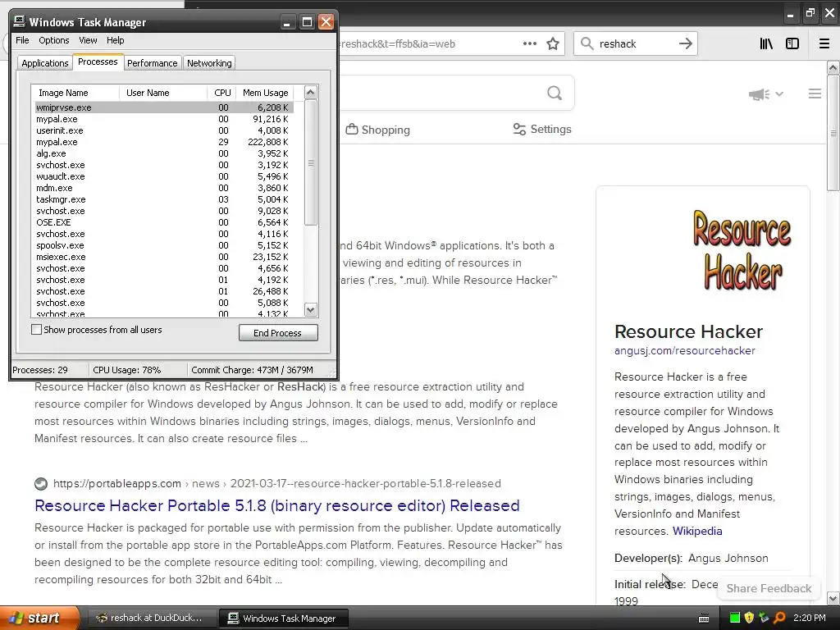Click browser page scrollbar down arrow

pyautogui.click(x=833, y=598)
